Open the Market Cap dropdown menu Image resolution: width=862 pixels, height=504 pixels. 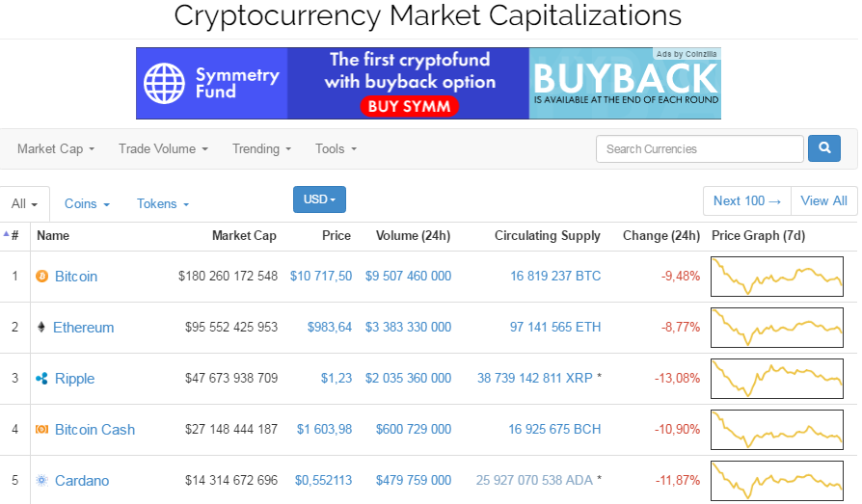pos(56,149)
